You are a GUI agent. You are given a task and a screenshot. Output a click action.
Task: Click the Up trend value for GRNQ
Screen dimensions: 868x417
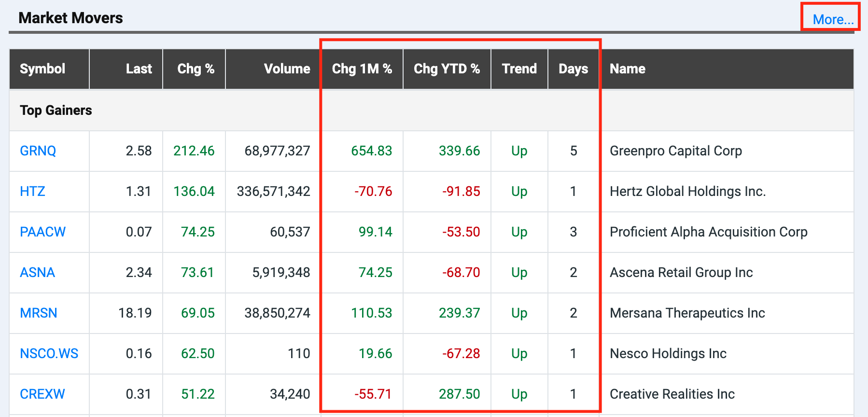tap(519, 152)
